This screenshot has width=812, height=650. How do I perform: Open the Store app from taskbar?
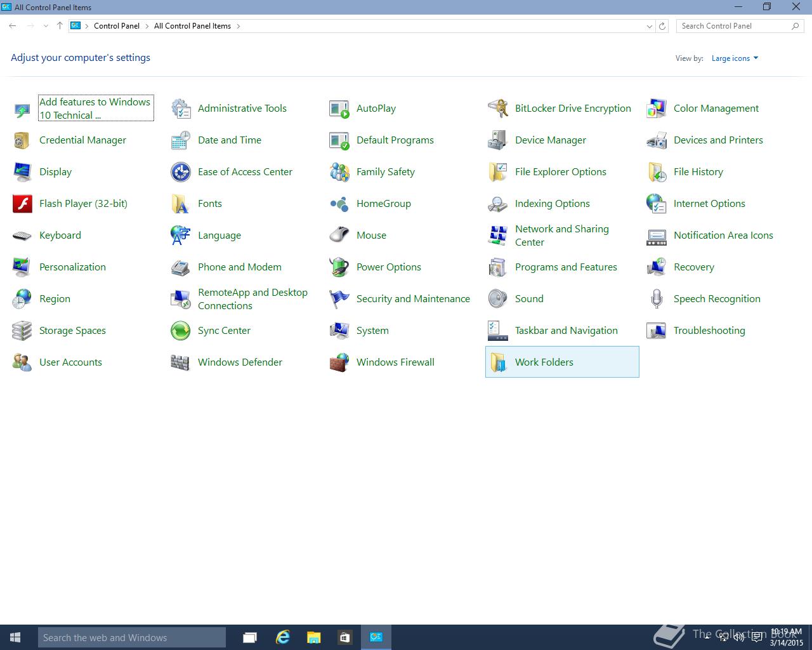tap(344, 637)
